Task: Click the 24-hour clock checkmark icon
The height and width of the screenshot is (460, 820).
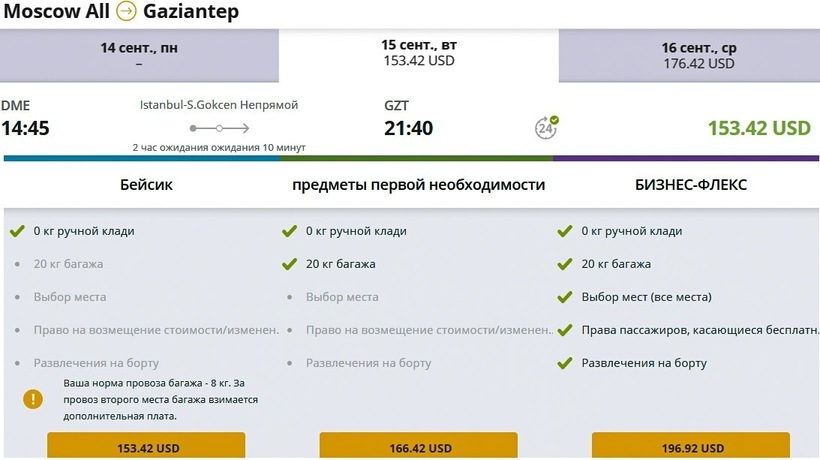Action: [x=546, y=127]
